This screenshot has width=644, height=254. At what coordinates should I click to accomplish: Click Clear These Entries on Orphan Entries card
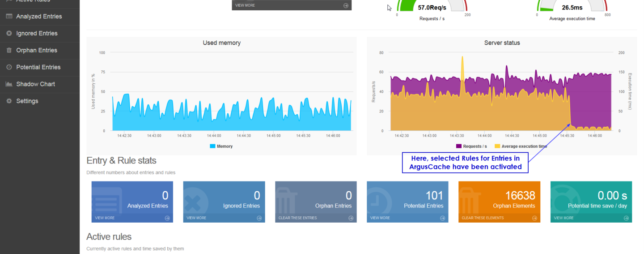click(297, 218)
